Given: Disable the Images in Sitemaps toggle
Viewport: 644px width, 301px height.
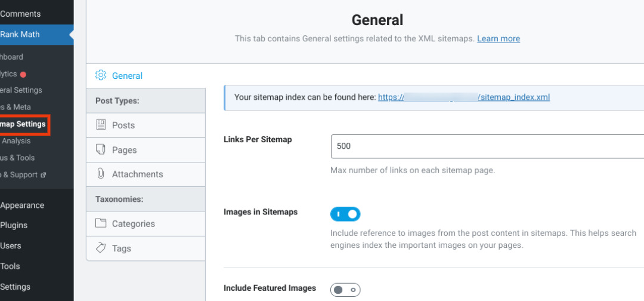Looking at the screenshot, I should [x=345, y=214].
